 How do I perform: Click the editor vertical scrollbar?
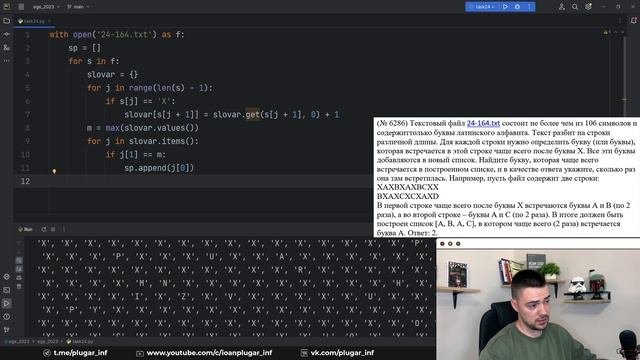[x=624, y=78]
